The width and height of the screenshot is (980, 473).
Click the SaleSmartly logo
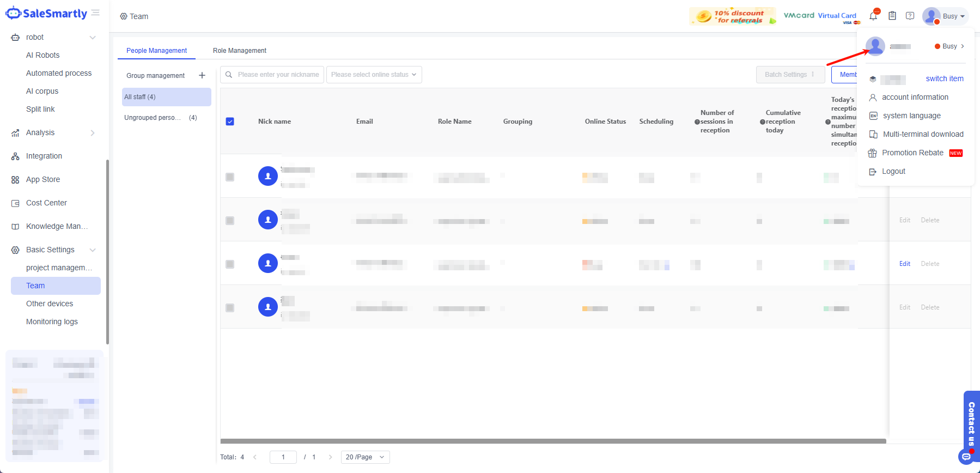(47, 14)
